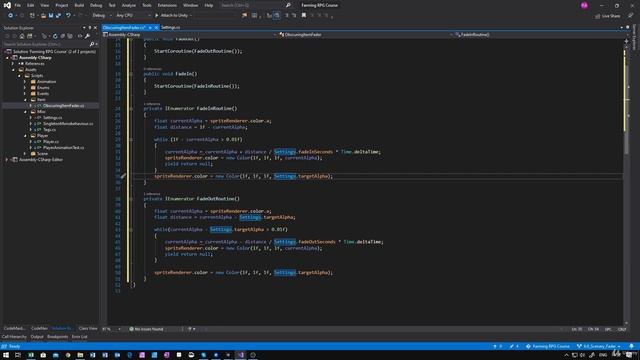Image resolution: width=640 pixels, height=360 pixels.
Task: Click the Open File toolbar icon
Action: click(43, 16)
